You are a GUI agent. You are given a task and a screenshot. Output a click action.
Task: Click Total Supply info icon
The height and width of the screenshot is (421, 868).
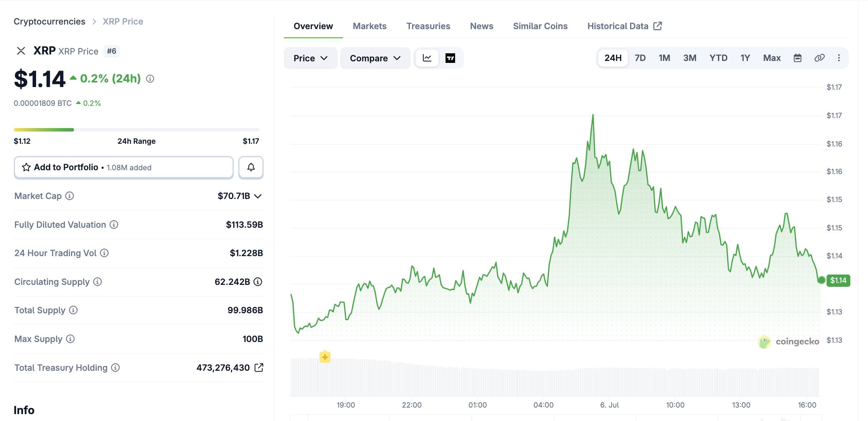pos(73,310)
